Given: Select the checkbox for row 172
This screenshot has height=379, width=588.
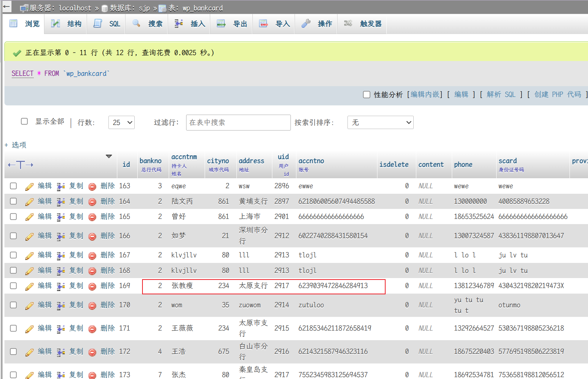Looking at the screenshot, I should (13, 351).
